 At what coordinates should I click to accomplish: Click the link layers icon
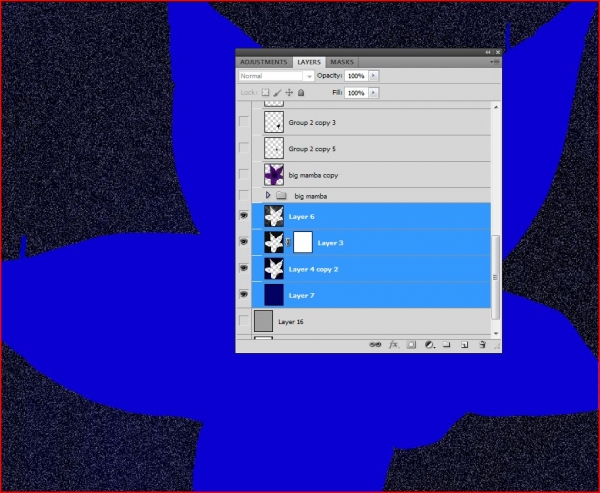click(x=375, y=344)
